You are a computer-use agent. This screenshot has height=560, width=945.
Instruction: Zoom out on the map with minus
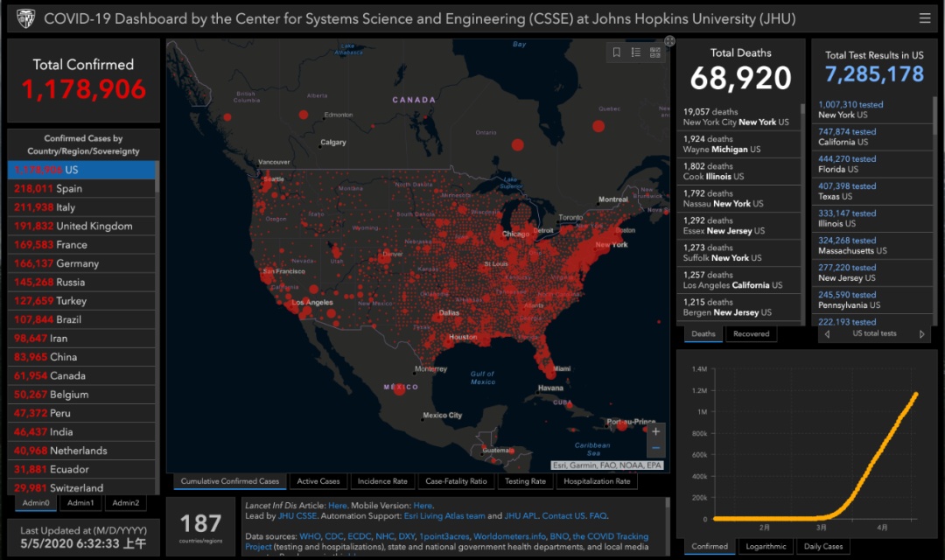pyautogui.click(x=655, y=449)
